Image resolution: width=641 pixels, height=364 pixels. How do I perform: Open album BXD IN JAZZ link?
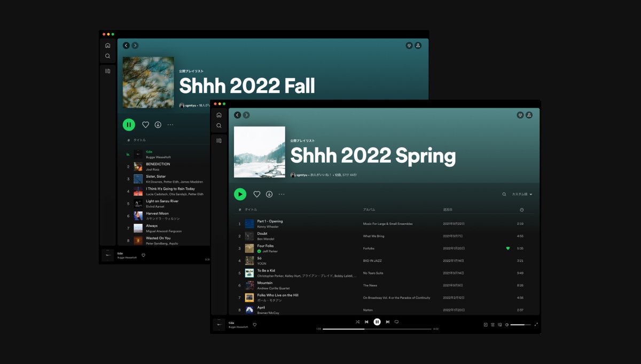point(372,260)
